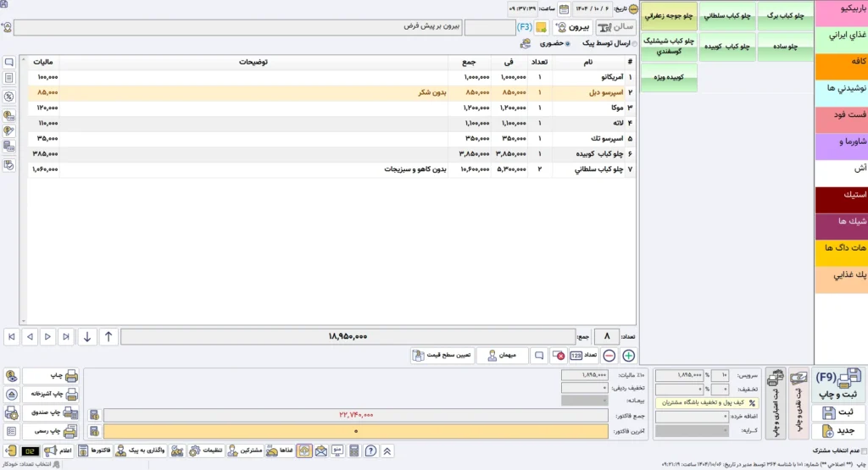Open the مهمان guest selector

(x=503, y=356)
